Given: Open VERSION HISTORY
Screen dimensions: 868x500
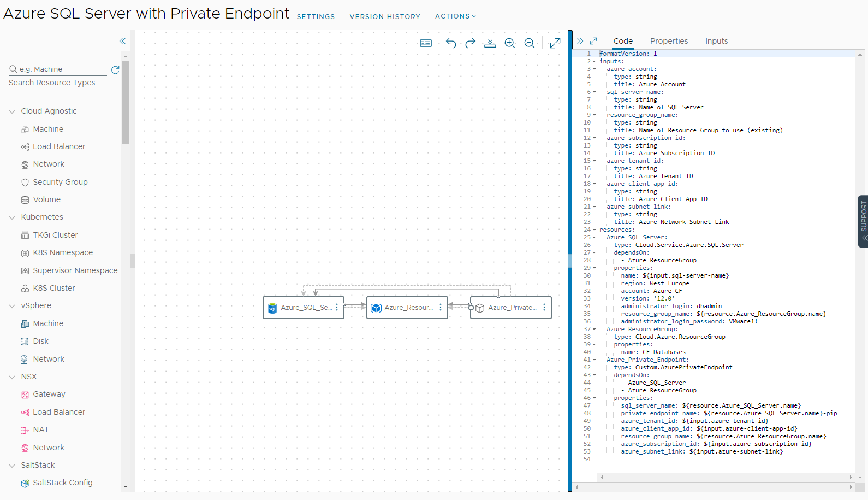Looking at the screenshot, I should (385, 17).
